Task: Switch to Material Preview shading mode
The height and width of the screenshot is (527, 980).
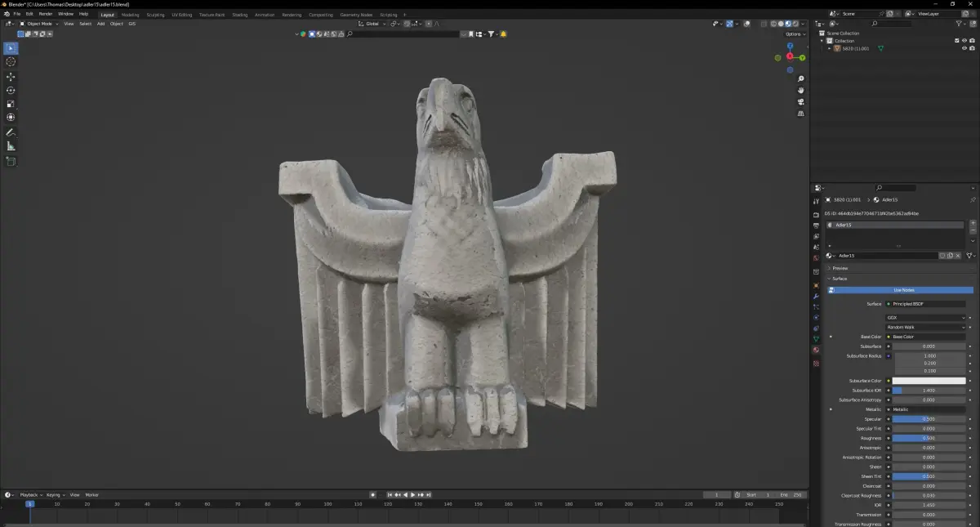Action: point(787,24)
